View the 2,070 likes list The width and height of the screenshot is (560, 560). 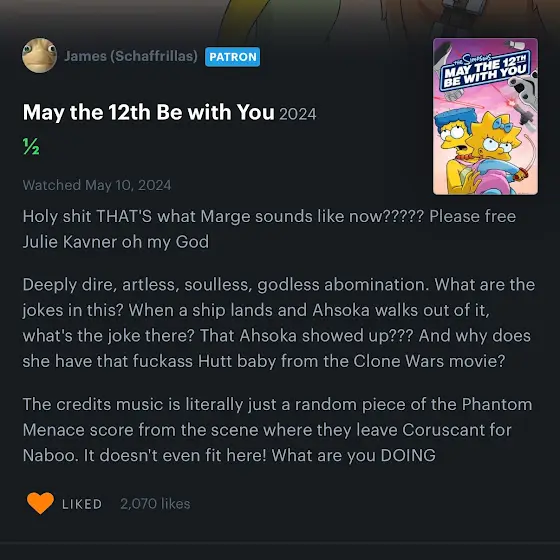155,504
